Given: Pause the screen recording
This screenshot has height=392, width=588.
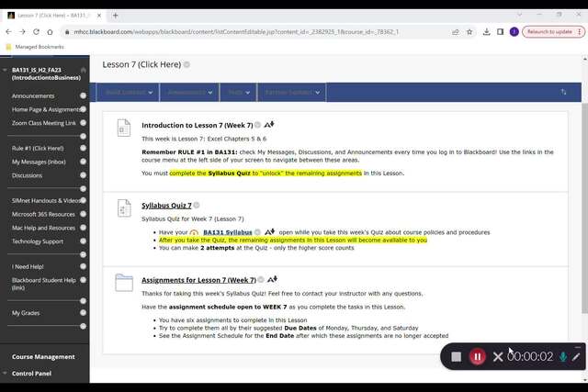Looking at the screenshot, I should 477,356.
